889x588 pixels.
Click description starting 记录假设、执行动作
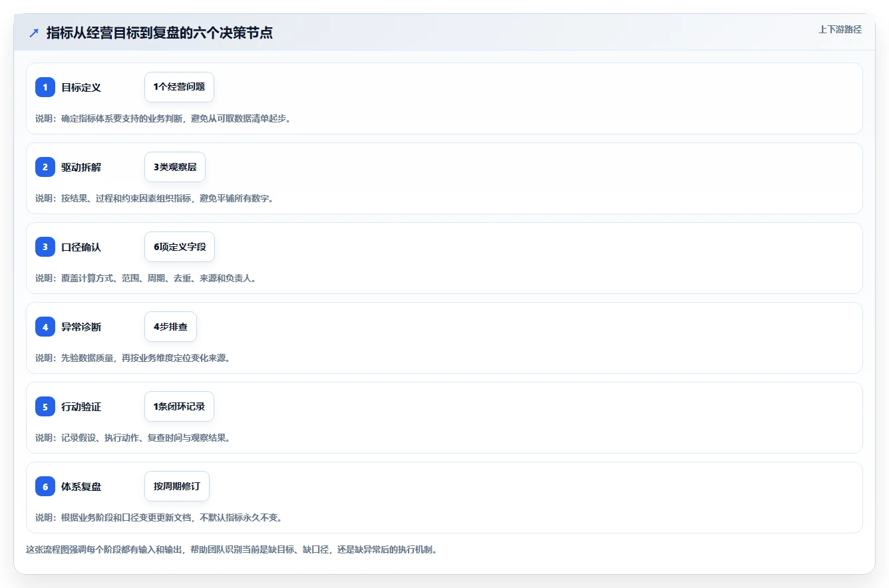[132, 438]
